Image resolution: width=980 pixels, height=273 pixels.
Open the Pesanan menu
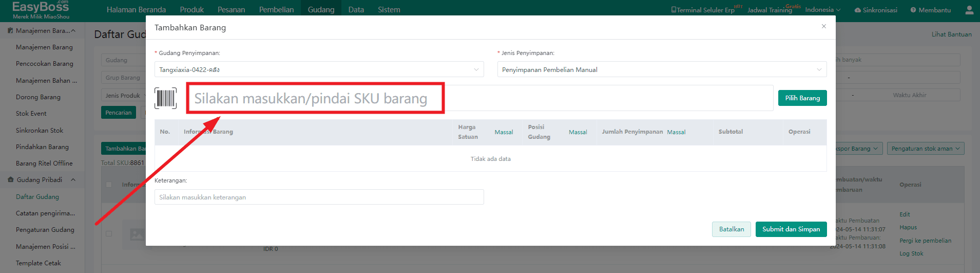pyautogui.click(x=231, y=10)
